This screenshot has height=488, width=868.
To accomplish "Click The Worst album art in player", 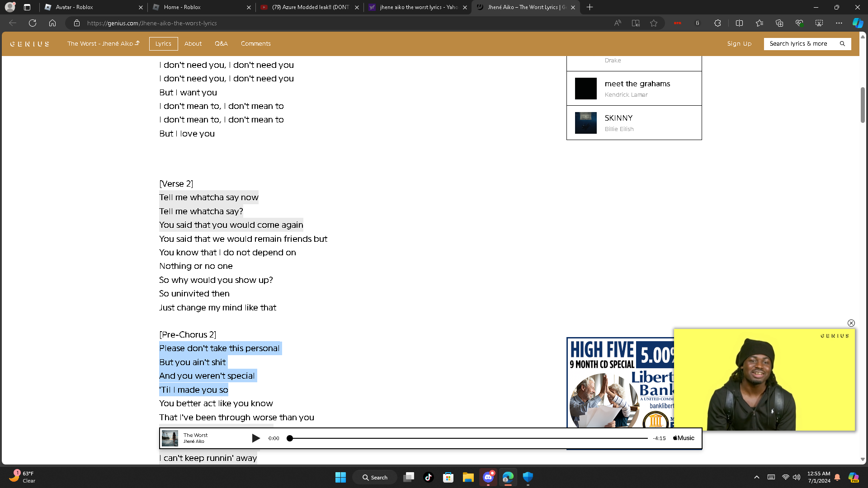I will (170, 438).
